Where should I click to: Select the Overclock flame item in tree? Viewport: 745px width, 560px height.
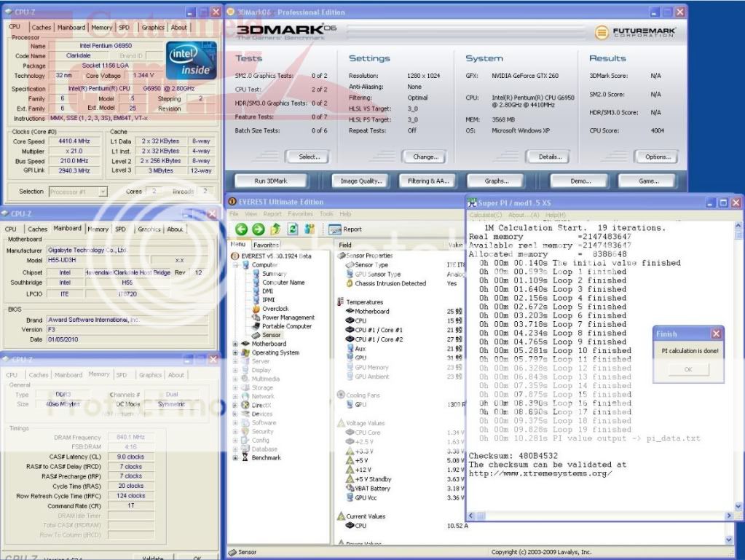[x=275, y=309]
